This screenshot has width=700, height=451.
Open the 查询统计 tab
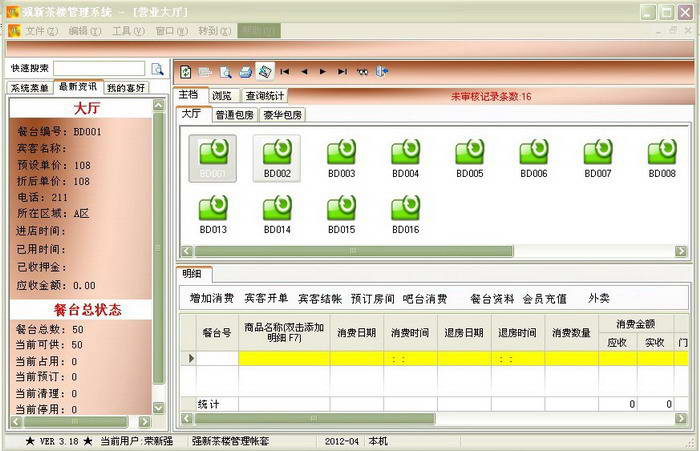[x=265, y=96]
